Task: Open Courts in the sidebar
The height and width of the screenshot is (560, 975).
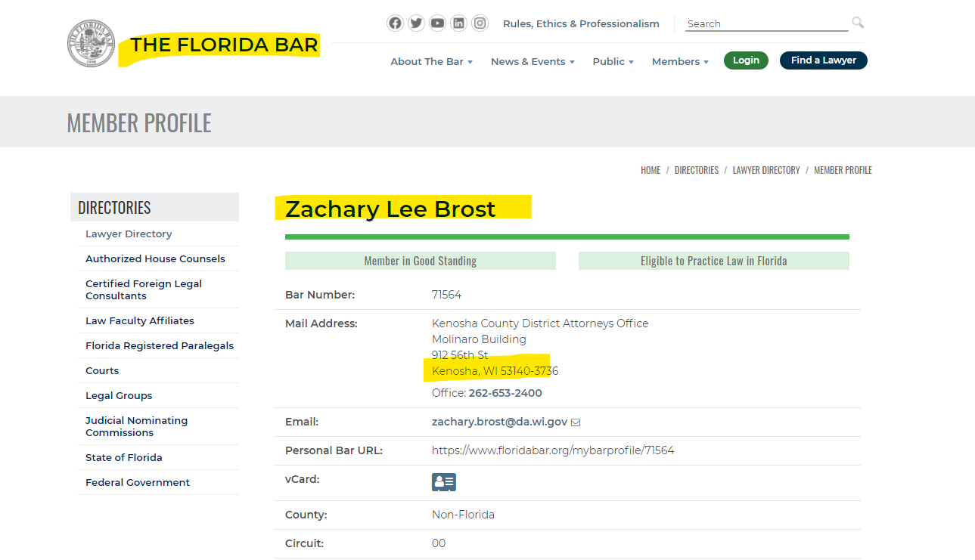Action: (x=102, y=370)
